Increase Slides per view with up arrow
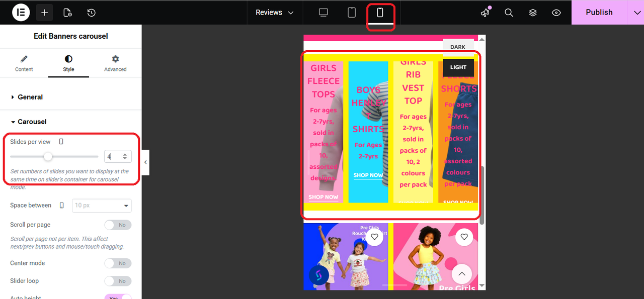This screenshot has height=299, width=644. [125, 154]
